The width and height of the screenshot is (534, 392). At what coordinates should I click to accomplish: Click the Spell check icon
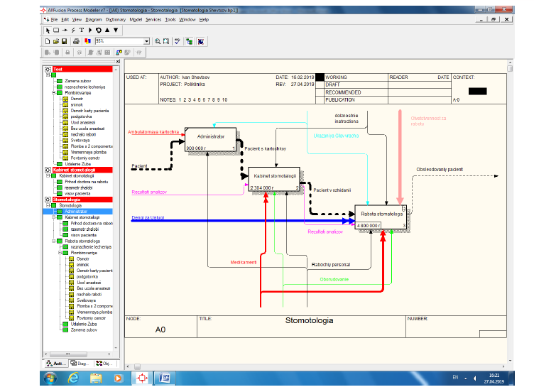177,42
